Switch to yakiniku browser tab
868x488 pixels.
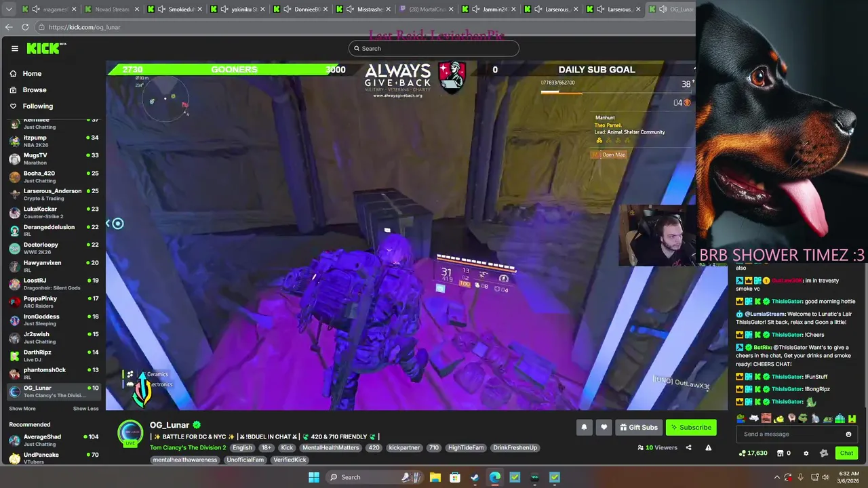[237, 9]
